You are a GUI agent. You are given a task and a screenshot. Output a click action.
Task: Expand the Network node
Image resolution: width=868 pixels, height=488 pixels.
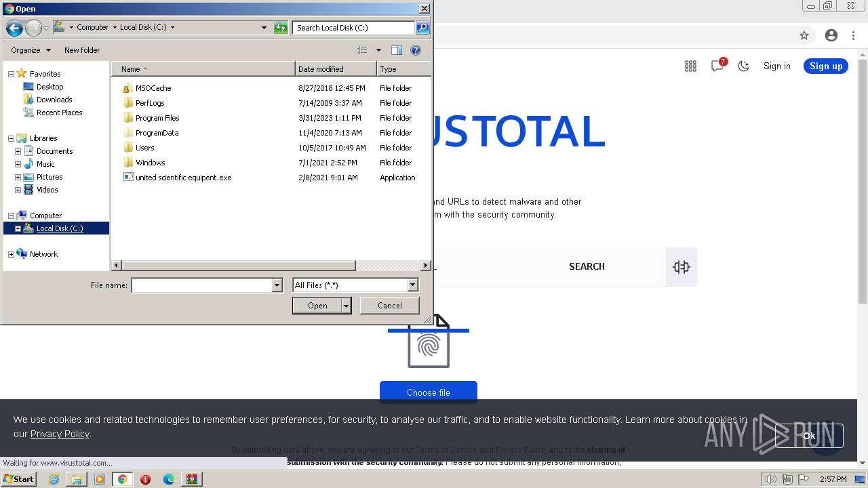coord(11,254)
